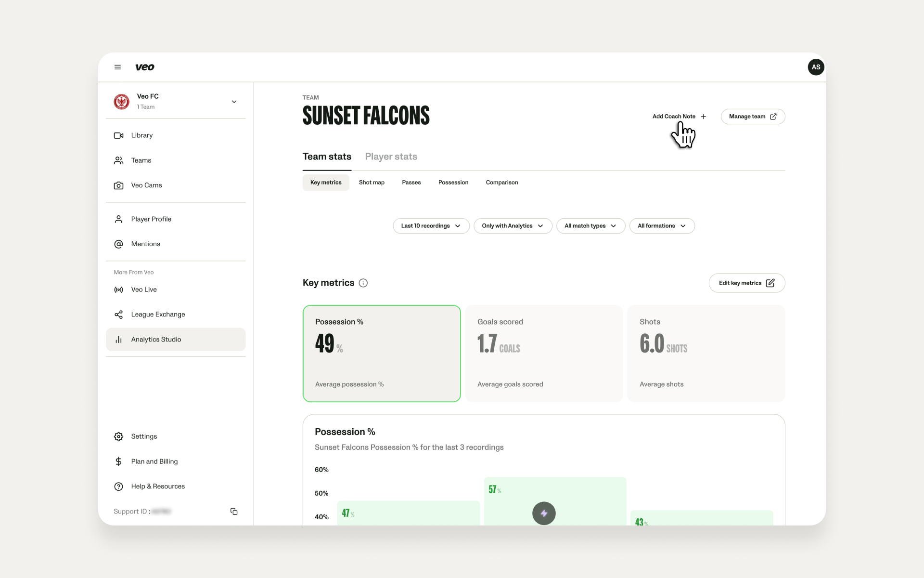The width and height of the screenshot is (924, 578).
Task: Open Settings in the sidebar
Action: tap(176, 436)
